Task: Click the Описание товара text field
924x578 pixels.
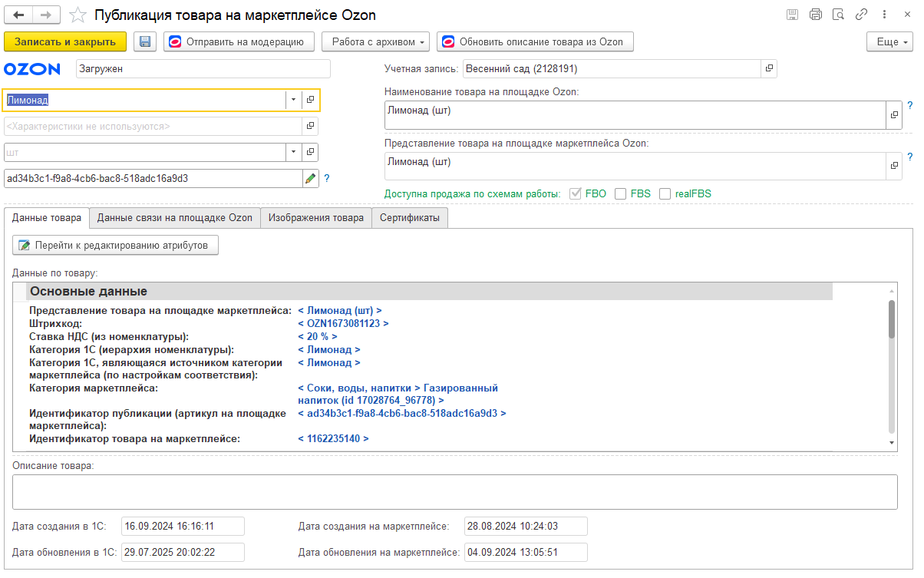Action: (454, 491)
